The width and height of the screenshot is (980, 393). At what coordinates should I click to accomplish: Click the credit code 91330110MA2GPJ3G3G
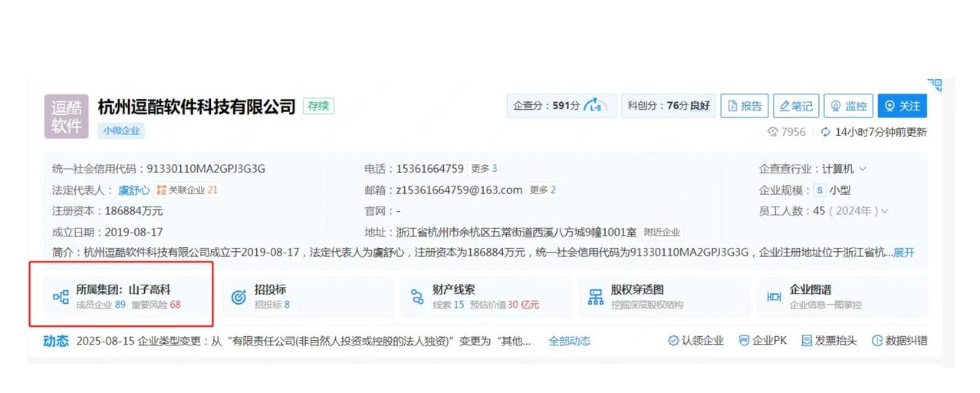(x=206, y=169)
